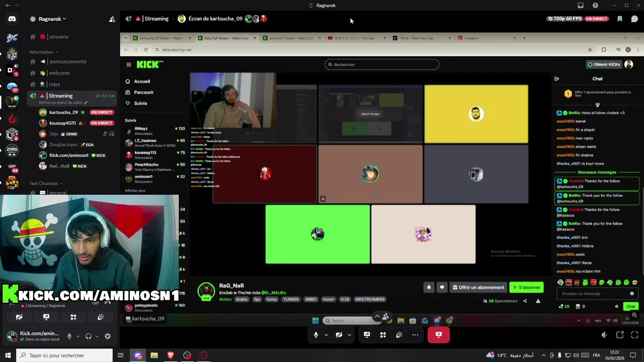The image size is (644, 362).
Task: Click the Taper ici pour rechercher box
Action: click(64, 355)
